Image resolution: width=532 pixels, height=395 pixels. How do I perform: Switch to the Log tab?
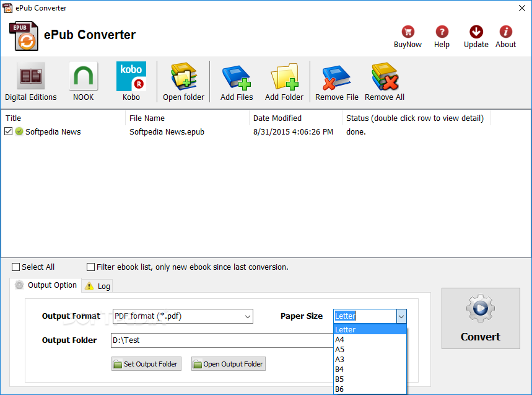tap(97, 286)
